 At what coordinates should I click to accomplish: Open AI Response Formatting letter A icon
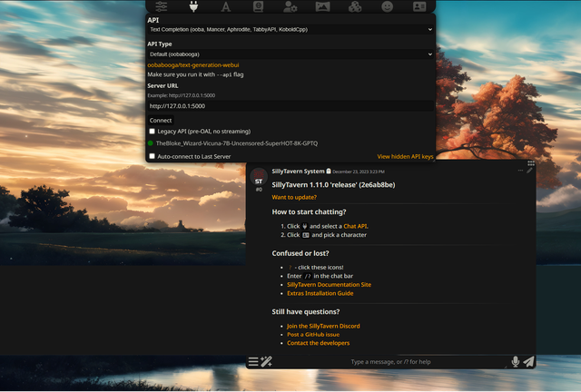[x=226, y=6]
